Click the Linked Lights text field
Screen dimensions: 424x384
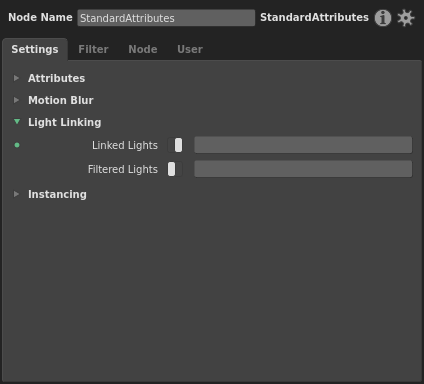[x=303, y=145]
